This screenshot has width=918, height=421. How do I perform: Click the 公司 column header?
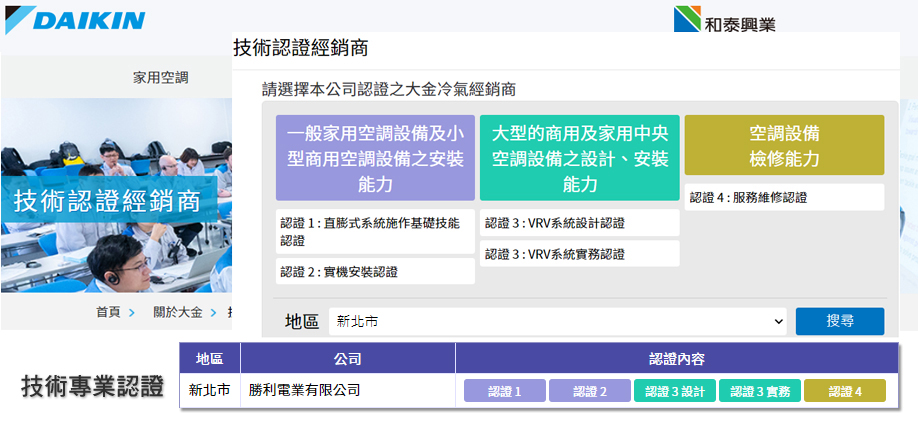[348, 358]
